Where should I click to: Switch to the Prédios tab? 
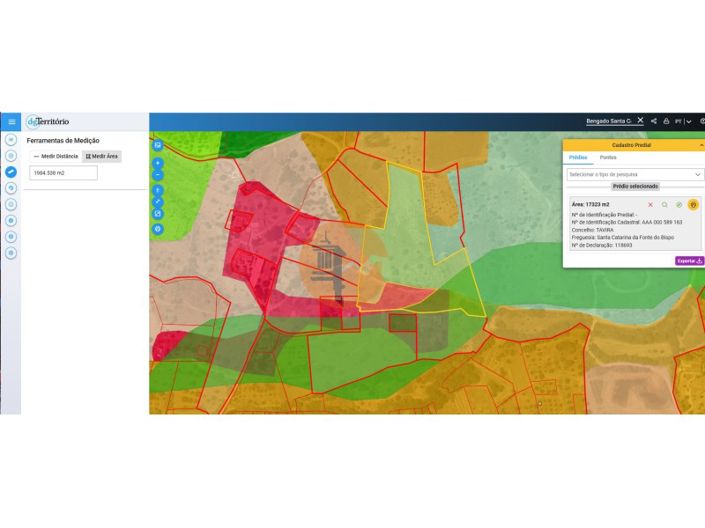pyautogui.click(x=578, y=158)
